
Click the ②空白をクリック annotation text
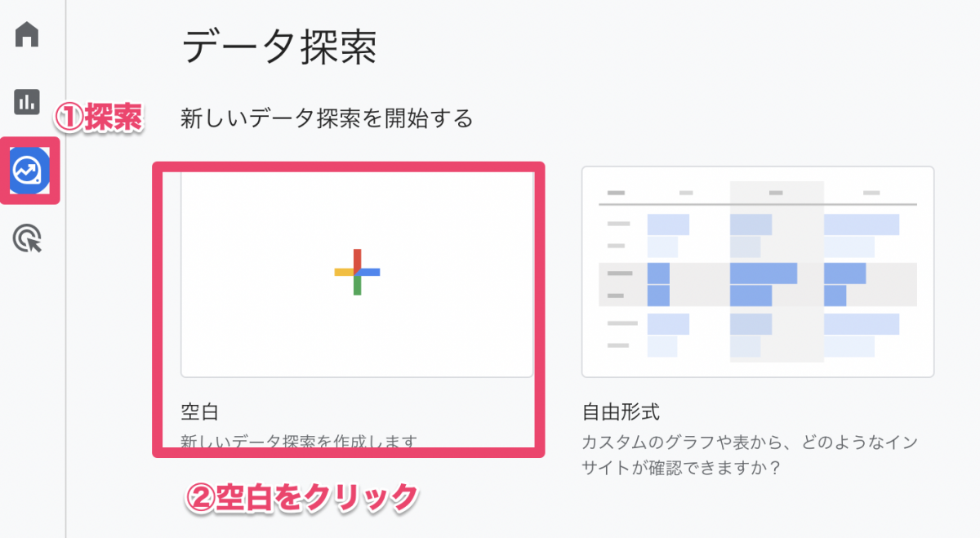pos(303,498)
